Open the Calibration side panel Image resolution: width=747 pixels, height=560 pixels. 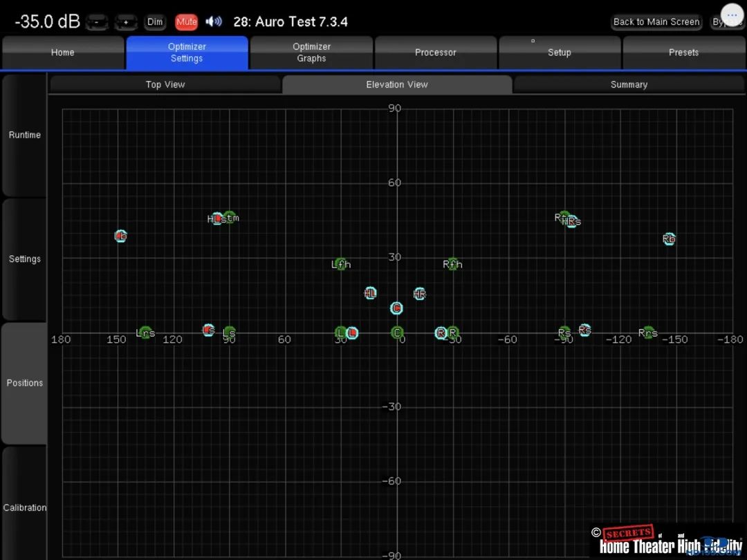[x=24, y=507]
